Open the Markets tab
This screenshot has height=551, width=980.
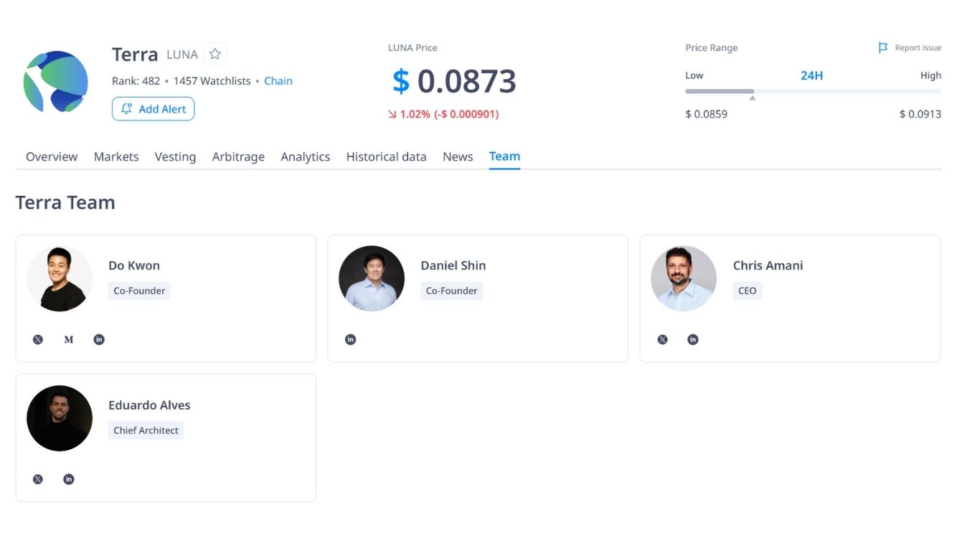pos(116,156)
